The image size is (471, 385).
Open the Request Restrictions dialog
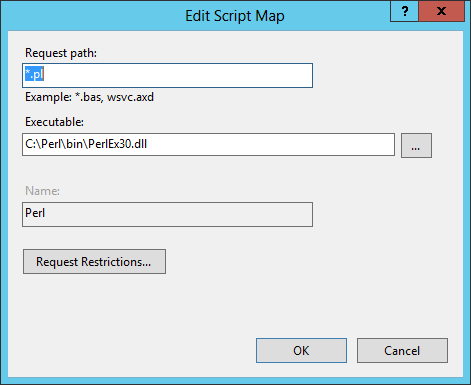pos(94,262)
